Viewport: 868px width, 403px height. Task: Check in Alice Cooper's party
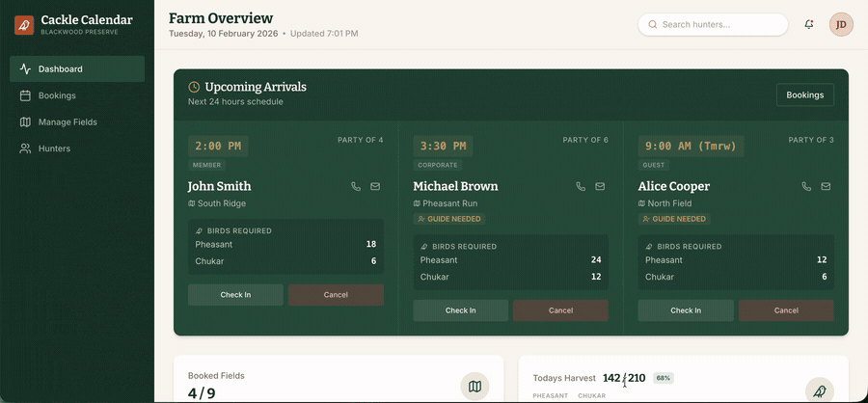click(x=686, y=310)
